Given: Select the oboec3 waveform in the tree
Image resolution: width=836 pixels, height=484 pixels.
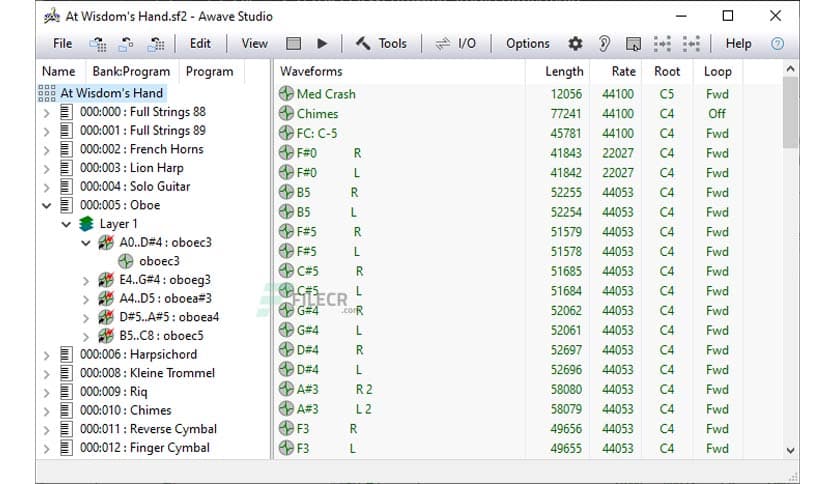Looking at the screenshot, I should tap(159, 261).
